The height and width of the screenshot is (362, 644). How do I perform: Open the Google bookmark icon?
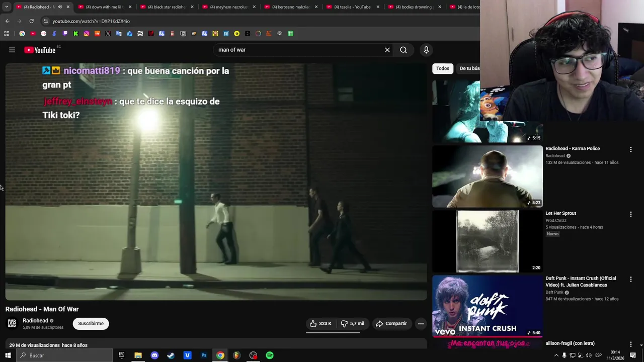pos(22,34)
